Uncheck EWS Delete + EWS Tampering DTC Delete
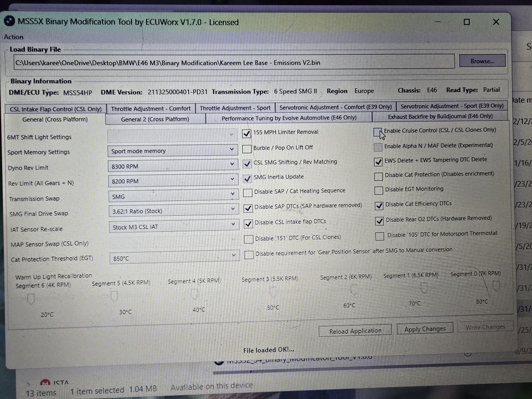Image resolution: width=532 pixels, height=399 pixels. click(378, 162)
